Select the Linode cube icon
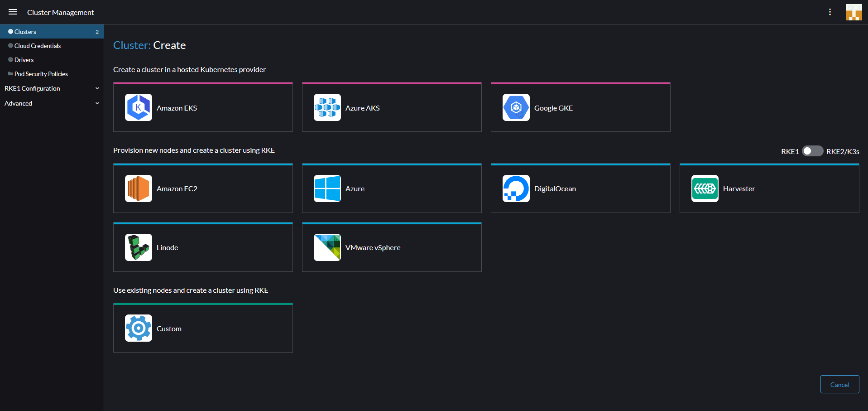The width and height of the screenshot is (868, 411). (139, 247)
